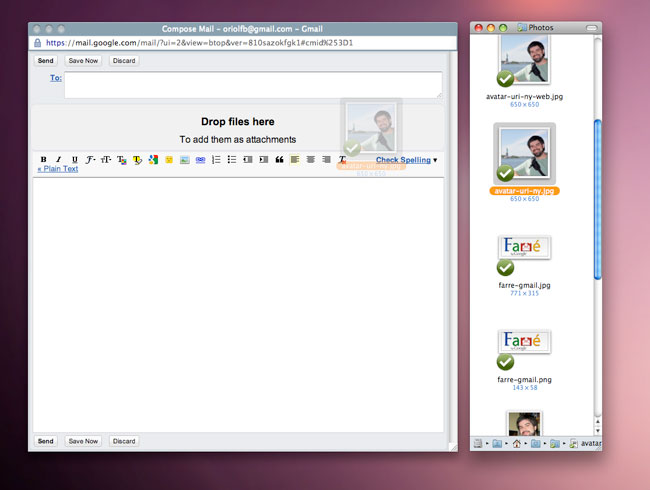The width and height of the screenshot is (650, 490).
Task: Click the Users folder in path bar
Action: [497, 444]
